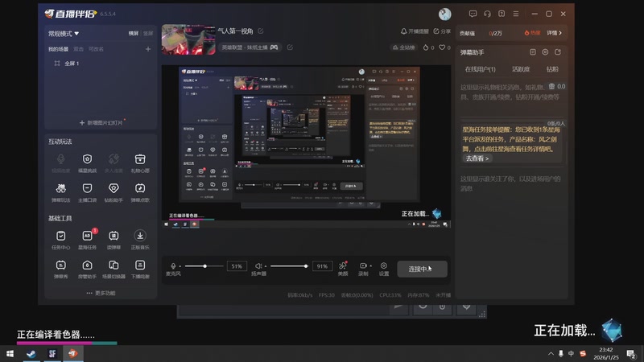Viewport: 644px width, 362px height.
Task: Open the user avatar profile
Action: coord(445,14)
